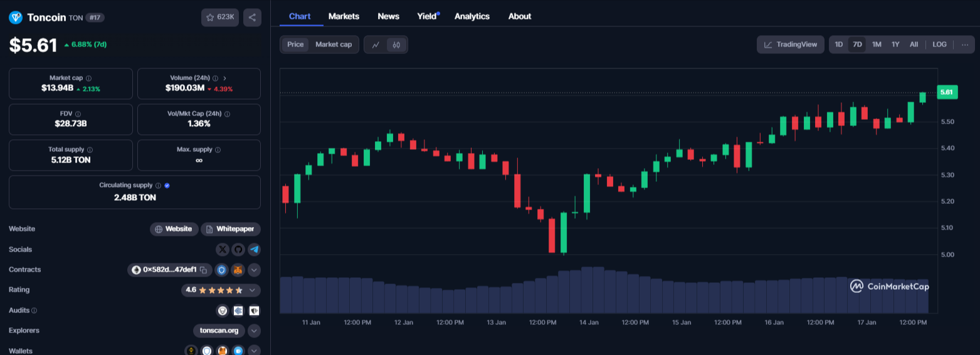The image size is (980, 355).
Task: Click the Total supply info icon
Action: (x=90, y=150)
